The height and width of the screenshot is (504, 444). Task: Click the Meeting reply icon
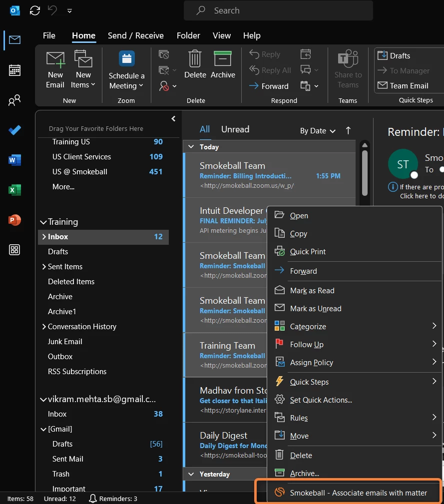pyautogui.click(x=306, y=54)
